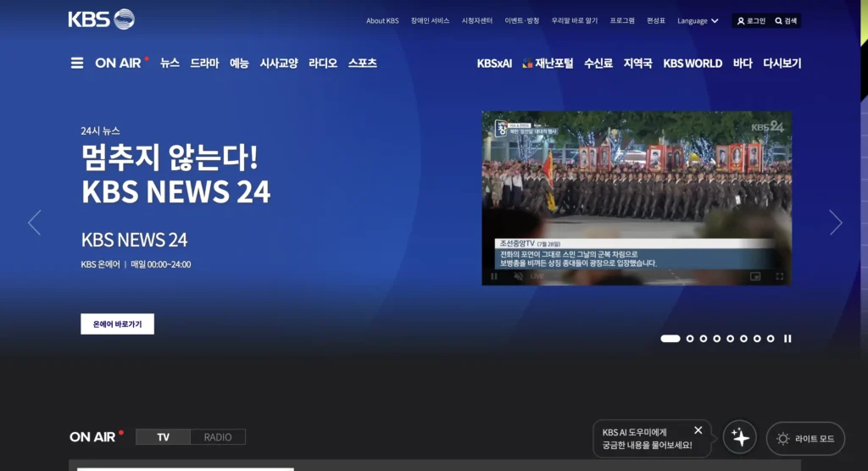
Task: Close the KBS AI 도우미 tooltip
Action: (698, 430)
